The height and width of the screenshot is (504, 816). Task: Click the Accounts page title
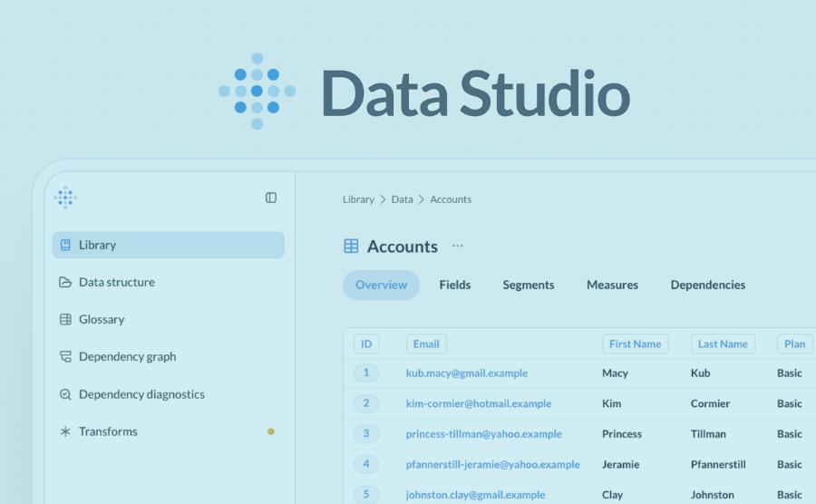(403, 246)
